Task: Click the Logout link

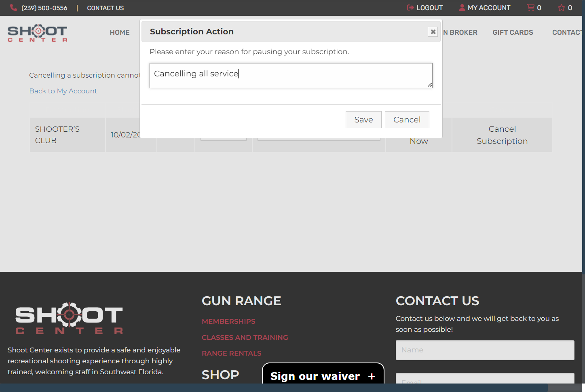Action: coord(425,8)
